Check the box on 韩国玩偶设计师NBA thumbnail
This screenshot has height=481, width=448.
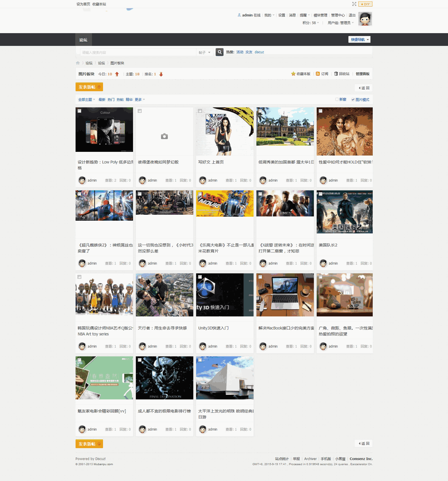tap(80, 277)
